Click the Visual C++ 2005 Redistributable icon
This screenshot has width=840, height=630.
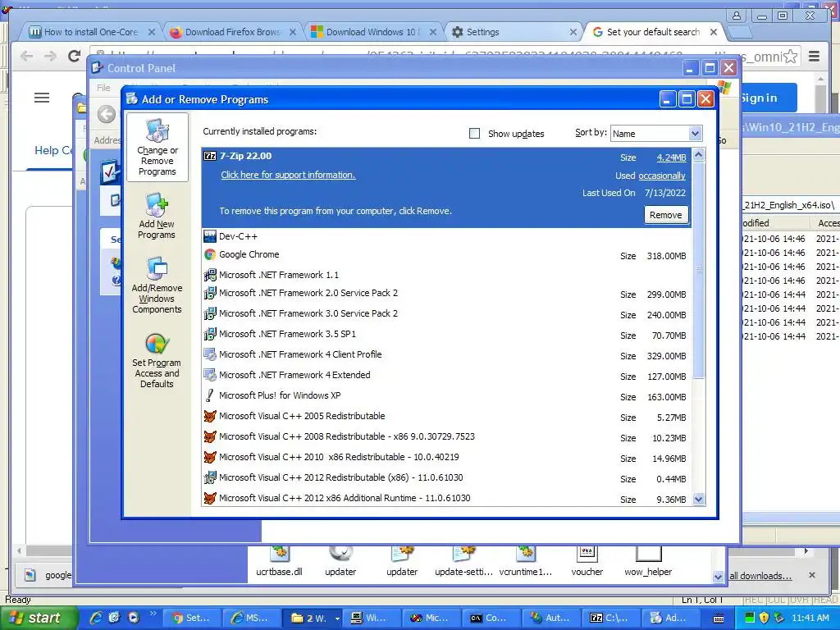(x=210, y=416)
